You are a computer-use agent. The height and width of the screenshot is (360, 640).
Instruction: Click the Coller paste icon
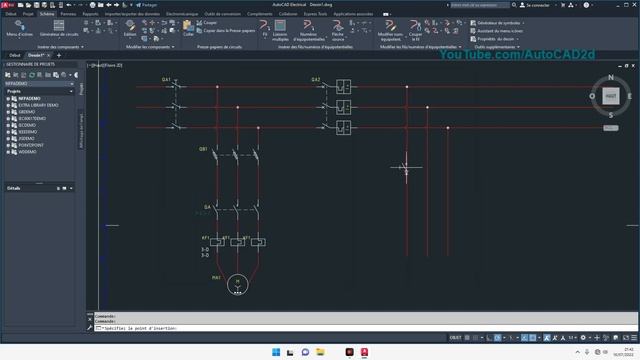(188, 29)
